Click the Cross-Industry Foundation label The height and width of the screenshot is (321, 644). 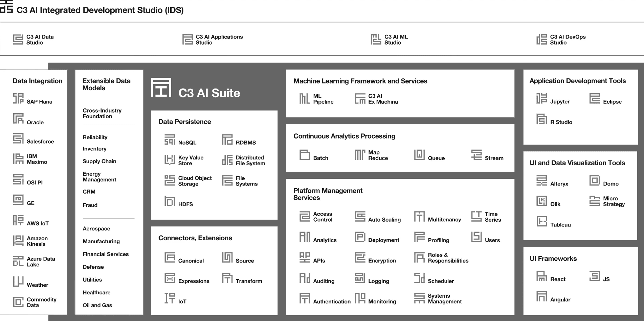pos(102,113)
